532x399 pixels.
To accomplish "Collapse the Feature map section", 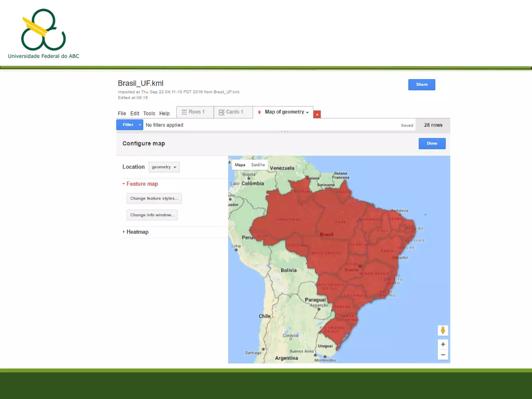I will tap(142, 184).
